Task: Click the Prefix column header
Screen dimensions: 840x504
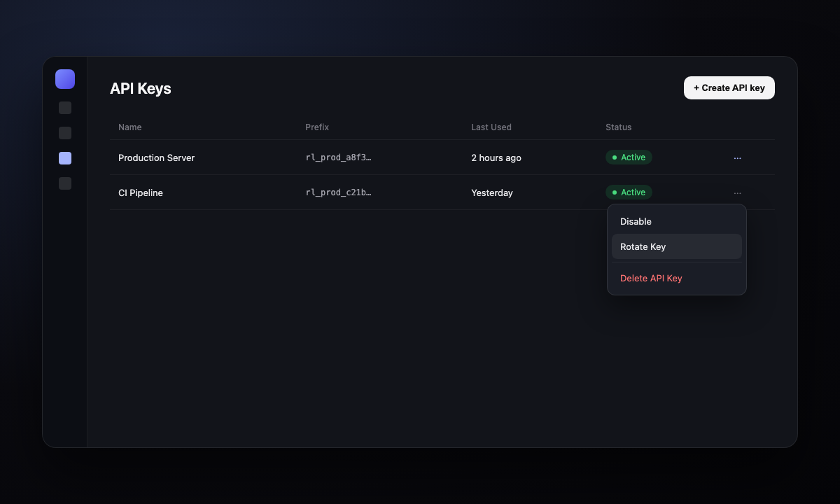Action: tap(317, 127)
